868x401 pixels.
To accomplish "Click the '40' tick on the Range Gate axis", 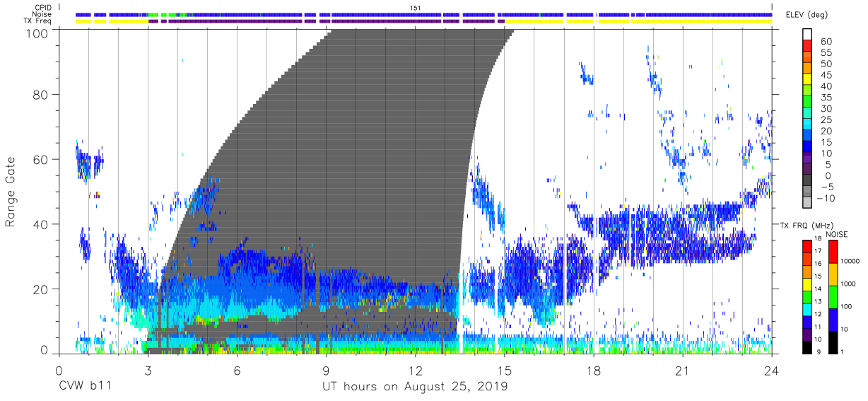I will [41, 223].
